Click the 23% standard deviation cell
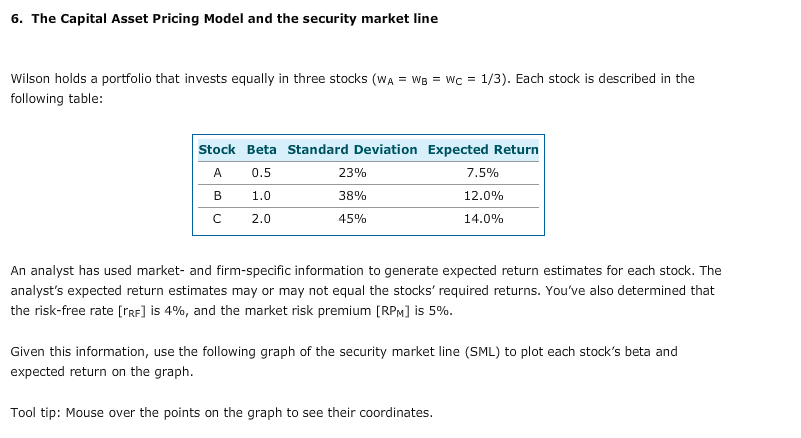The image size is (801, 438). tap(352, 173)
